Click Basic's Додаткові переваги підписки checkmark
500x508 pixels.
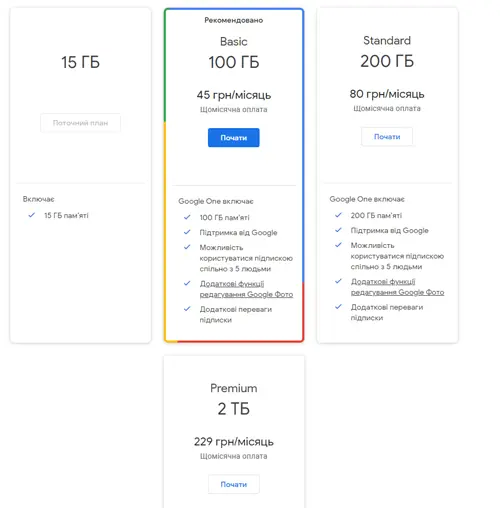[x=187, y=309]
